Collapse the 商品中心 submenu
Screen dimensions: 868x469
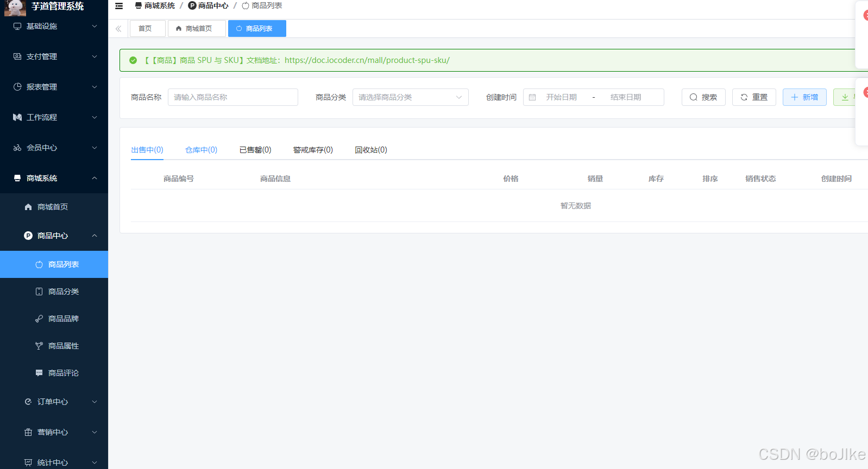pos(54,236)
